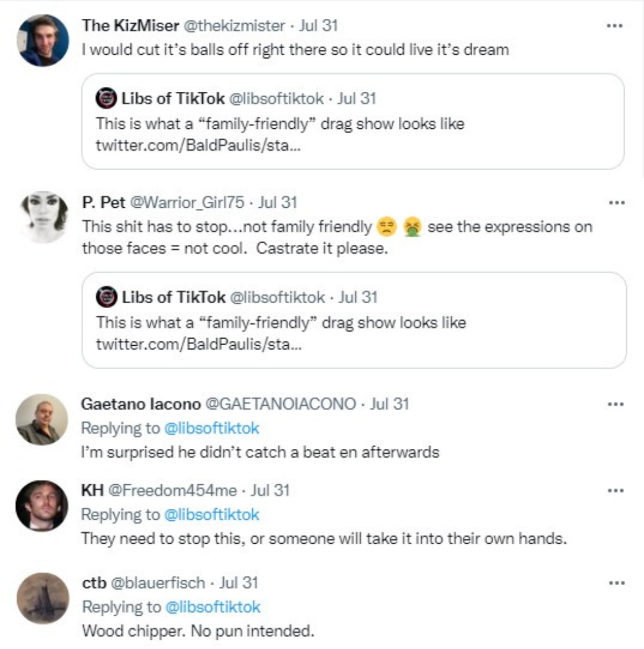Open more options on P. Pet tweet

[x=617, y=203]
